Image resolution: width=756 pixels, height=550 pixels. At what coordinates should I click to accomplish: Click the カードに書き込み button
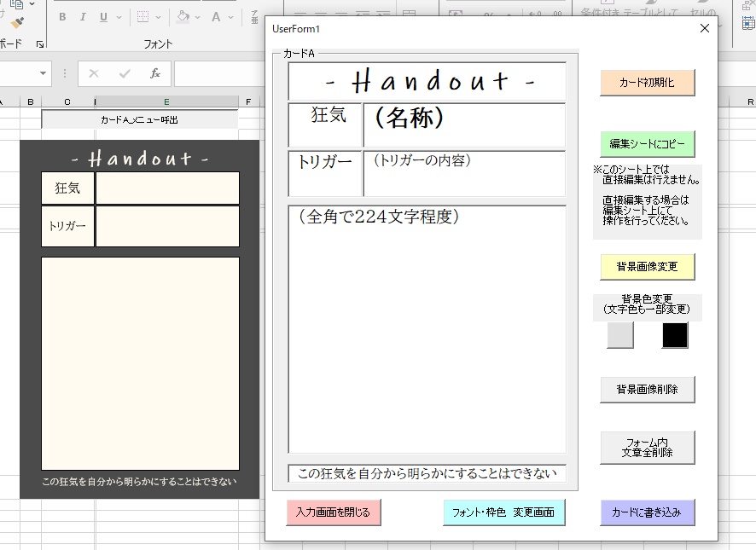click(647, 512)
